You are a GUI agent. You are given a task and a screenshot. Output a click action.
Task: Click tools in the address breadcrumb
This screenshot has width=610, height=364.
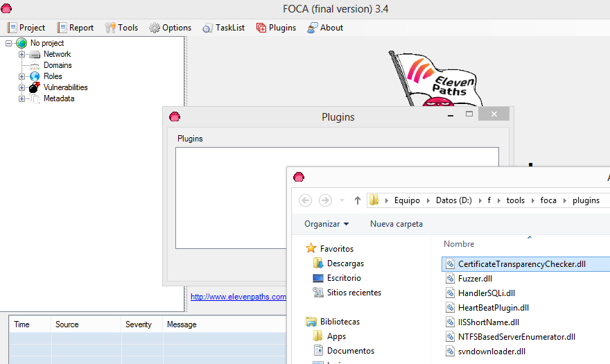pos(516,200)
